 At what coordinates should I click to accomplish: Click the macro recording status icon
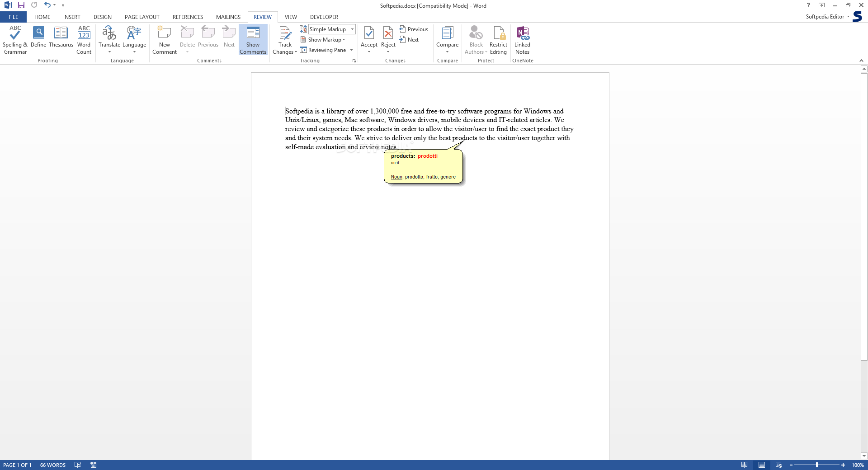pos(94,465)
